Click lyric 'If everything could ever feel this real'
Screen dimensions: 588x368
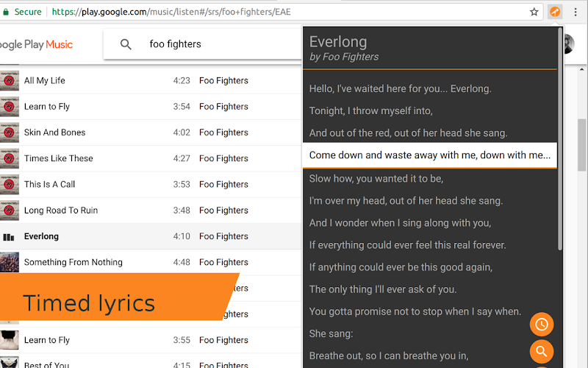click(407, 245)
